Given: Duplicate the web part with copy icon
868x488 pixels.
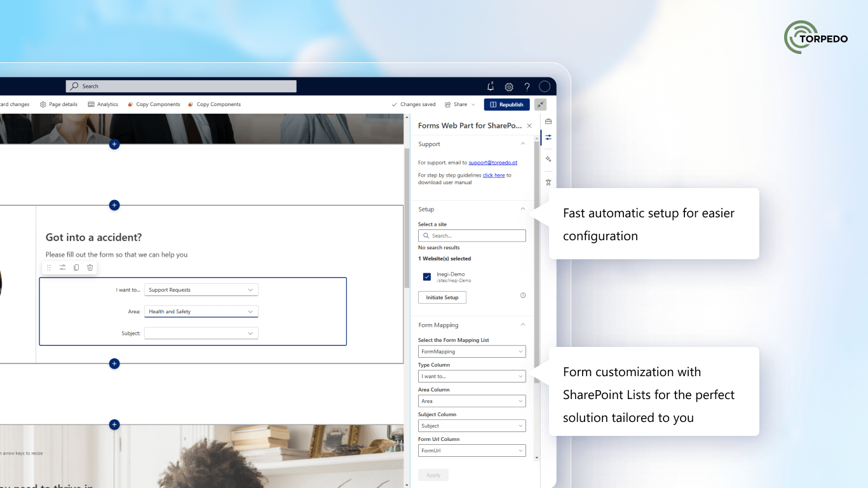Looking at the screenshot, I should pyautogui.click(x=76, y=268).
